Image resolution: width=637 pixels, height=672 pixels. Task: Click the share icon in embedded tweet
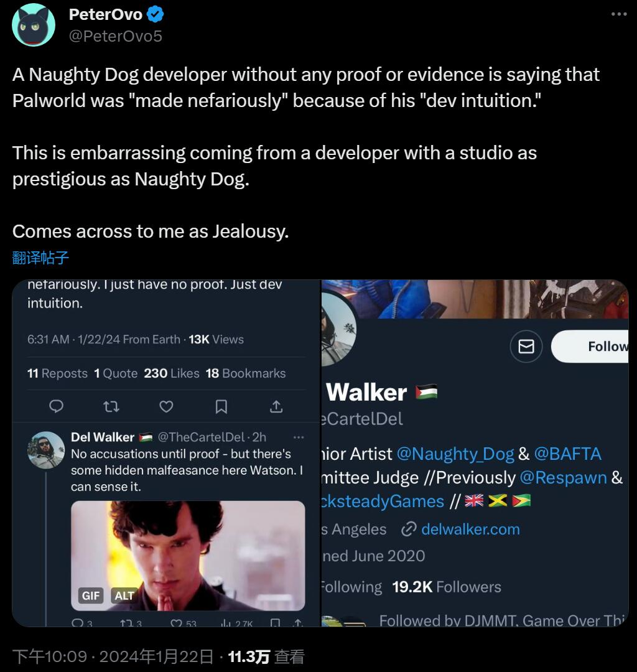276,406
